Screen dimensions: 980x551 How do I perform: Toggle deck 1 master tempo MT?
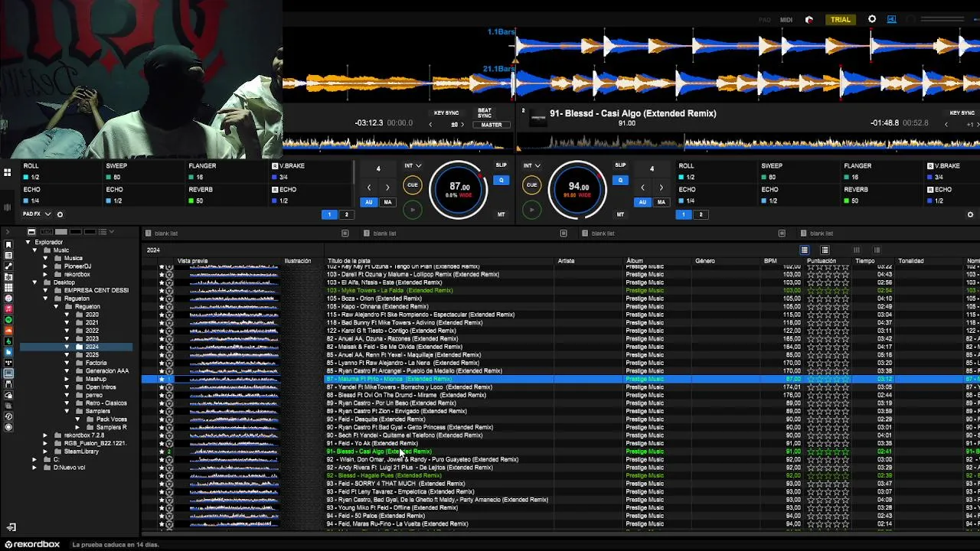(x=501, y=214)
